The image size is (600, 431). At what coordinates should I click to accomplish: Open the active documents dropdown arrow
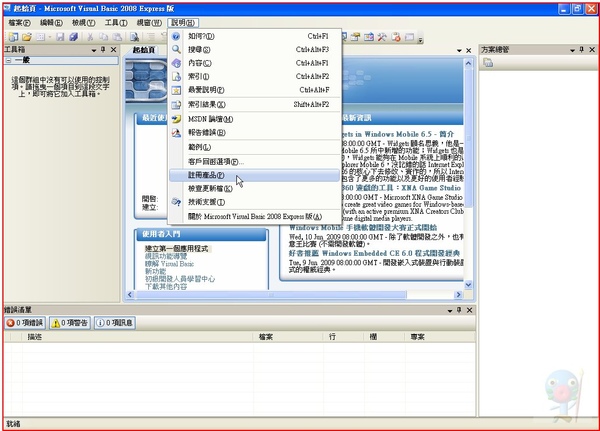click(459, 51)
